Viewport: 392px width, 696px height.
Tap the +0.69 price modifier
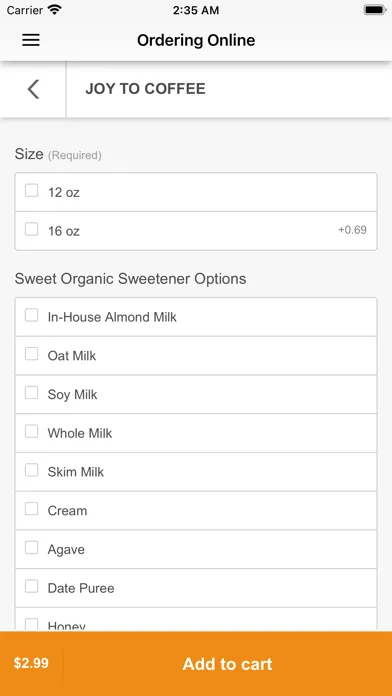click(352, 230)
